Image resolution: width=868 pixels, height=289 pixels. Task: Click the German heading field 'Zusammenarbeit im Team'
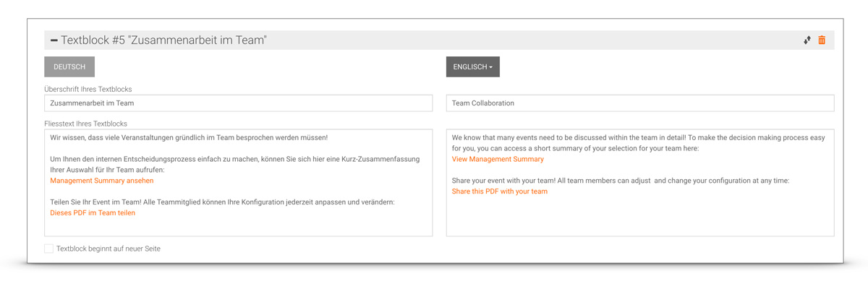(238, 103)
